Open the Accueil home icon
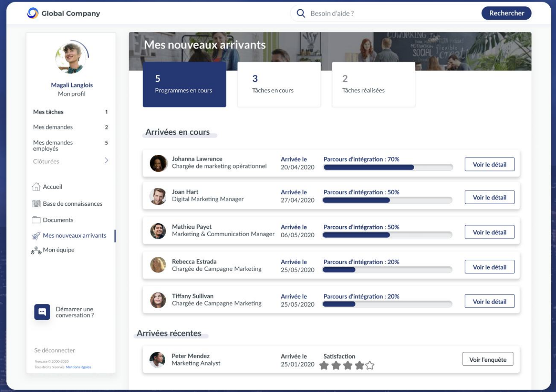 point(36,187)
